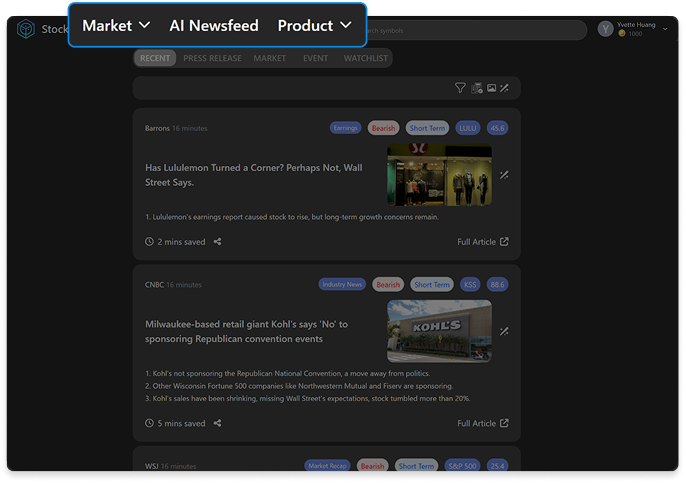Click the Market Recap tag on WSJ article
The width and height of the screenshot is (686, 483).
click(327, 466)
